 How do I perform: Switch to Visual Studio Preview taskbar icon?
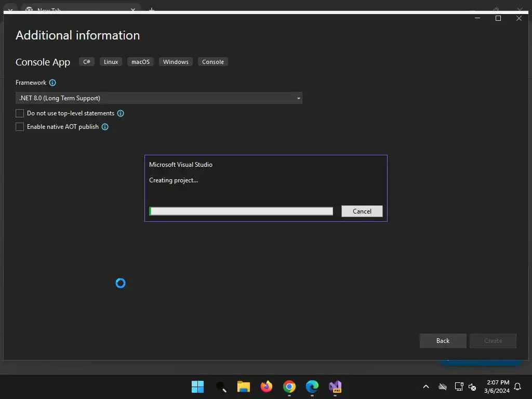[x=335, y=387]
